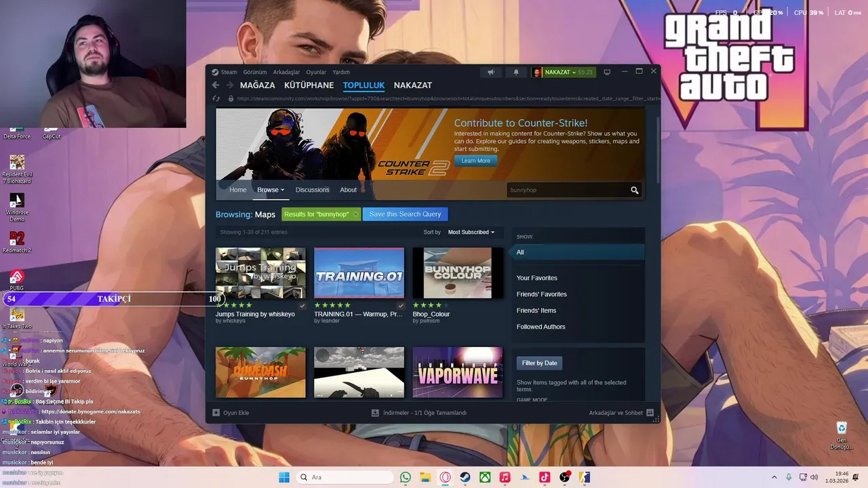Go back with the Steam back arrow

coord(216,85)
